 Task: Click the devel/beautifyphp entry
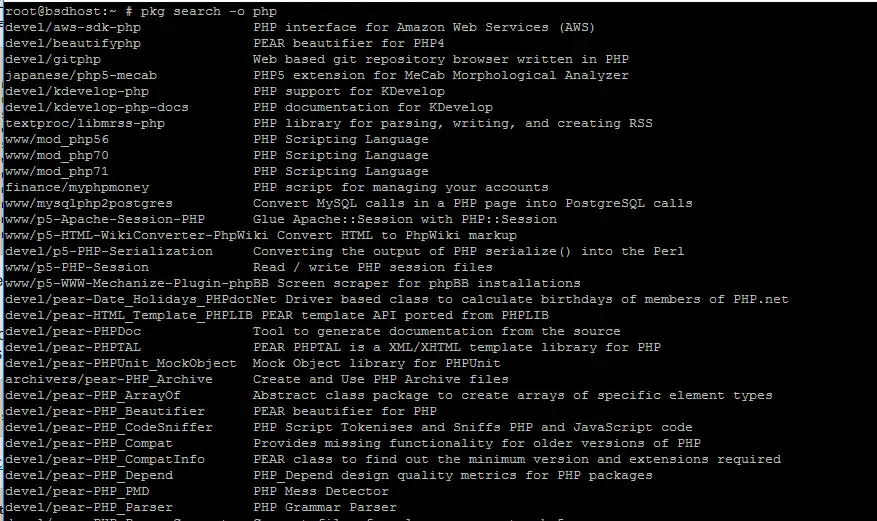(73, 44)
